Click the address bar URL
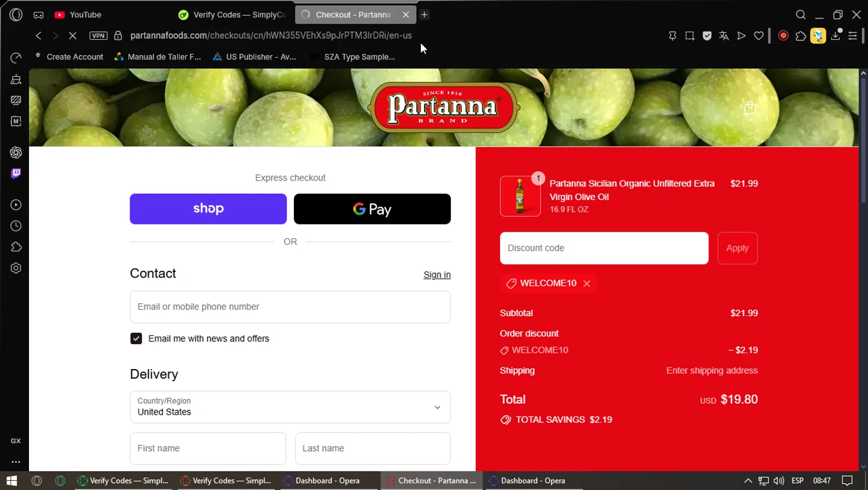This screenshot has height=490, width=868. coord(271,35)
